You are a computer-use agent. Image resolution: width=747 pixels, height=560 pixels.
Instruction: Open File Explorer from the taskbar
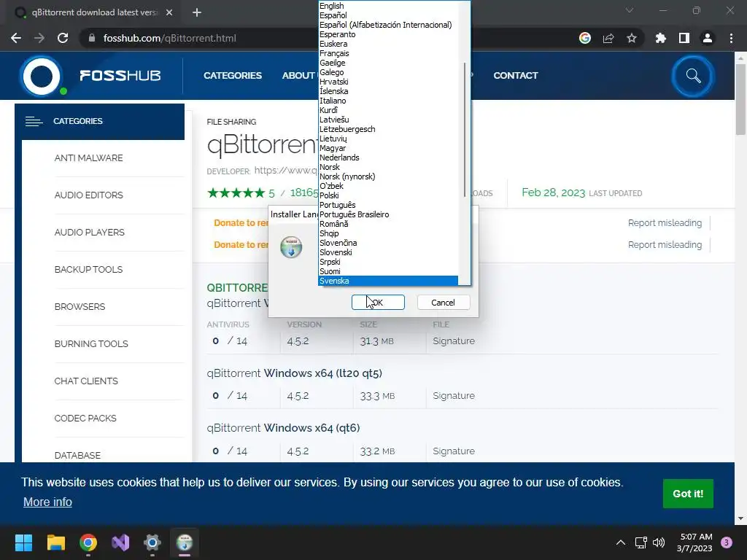tap(55, 542)
